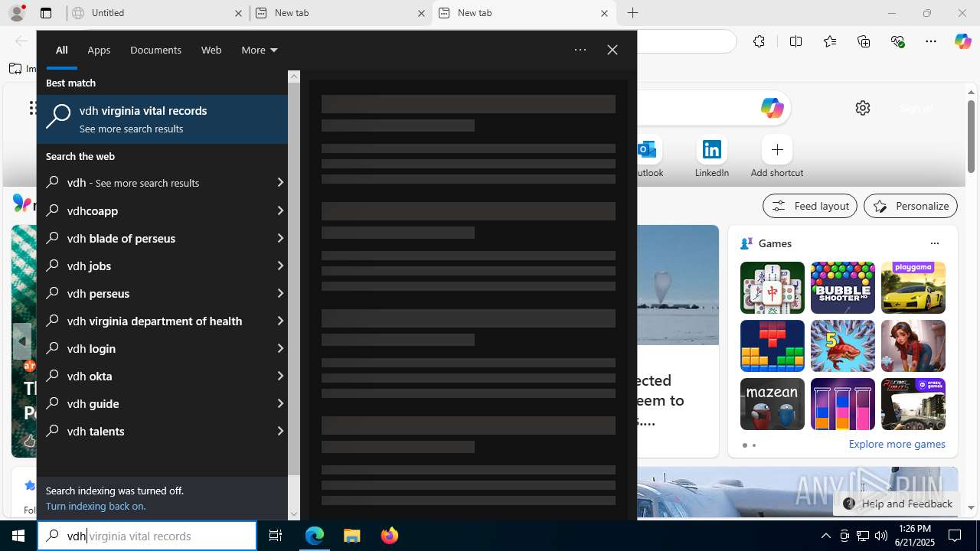Expand arrow for vdh guide suggestion
The height and width of the screenshot is (551, 980).
pyautogui.click(x=280, y=403)
